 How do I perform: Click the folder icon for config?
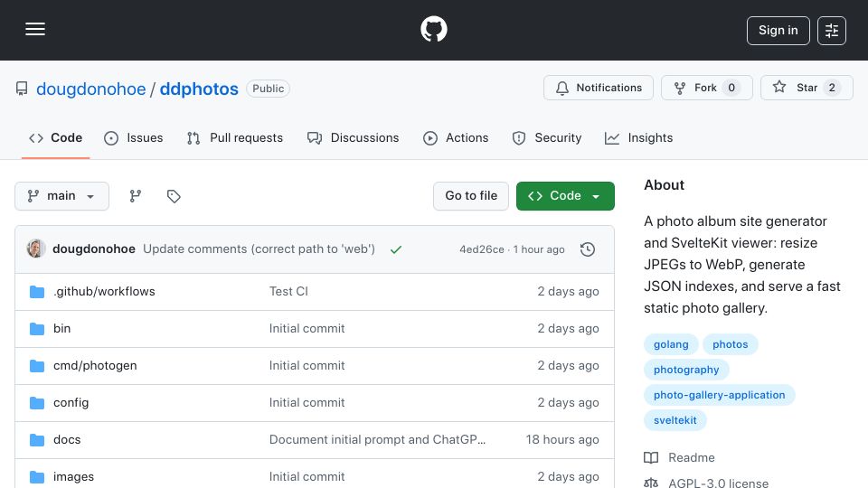pos(37,403)
